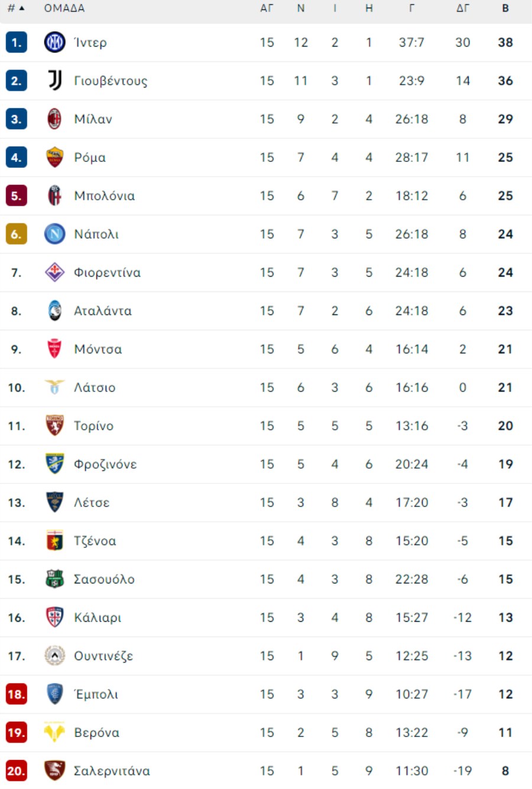Click the Lazio eagle crest
Image resolution: width=532 pixels, height=789 pixels.
[54, 388]
